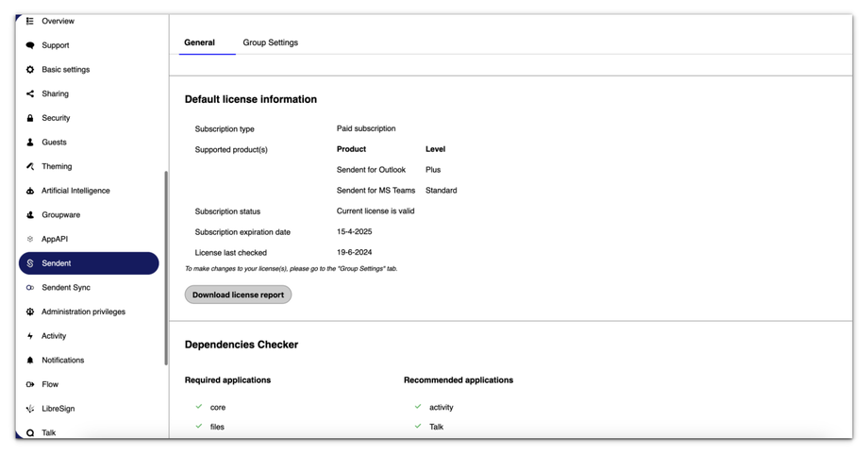This screenshot has width=868, height=455.
Task: Switch to the Group Settings tab
Action: [x=270, y=42]
